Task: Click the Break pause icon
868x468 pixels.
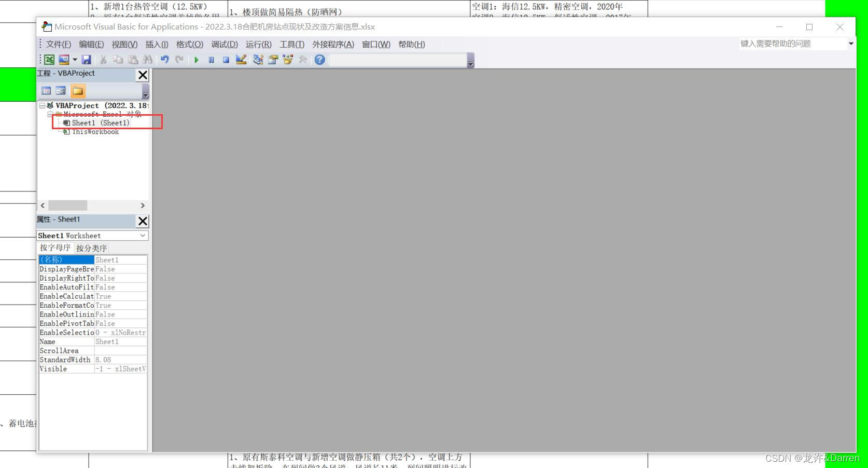Action: click(211, 60)
